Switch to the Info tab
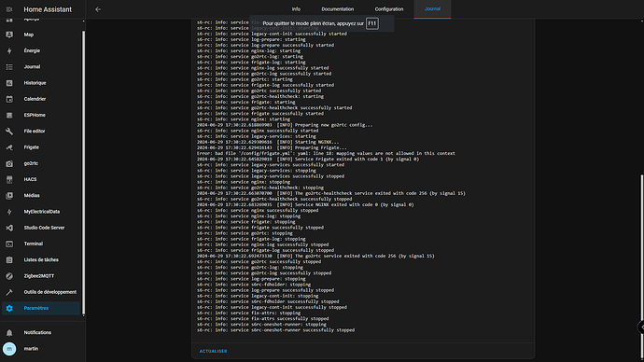The image size is (644, 362). (x=296, y=9)
